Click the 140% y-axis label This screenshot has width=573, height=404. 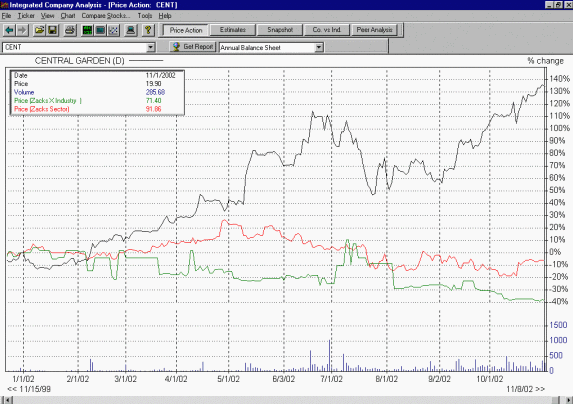click(x=559, y=79)
